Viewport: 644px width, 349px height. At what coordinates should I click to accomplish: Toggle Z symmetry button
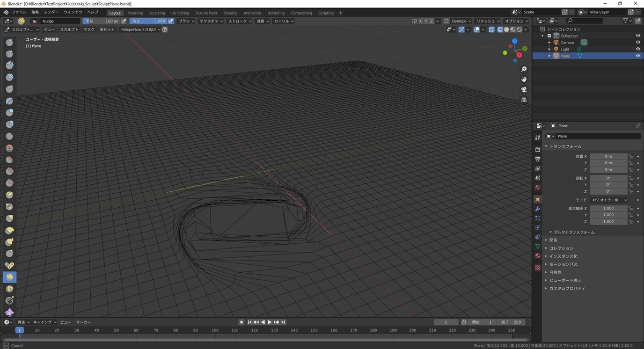tap(431, 21)
